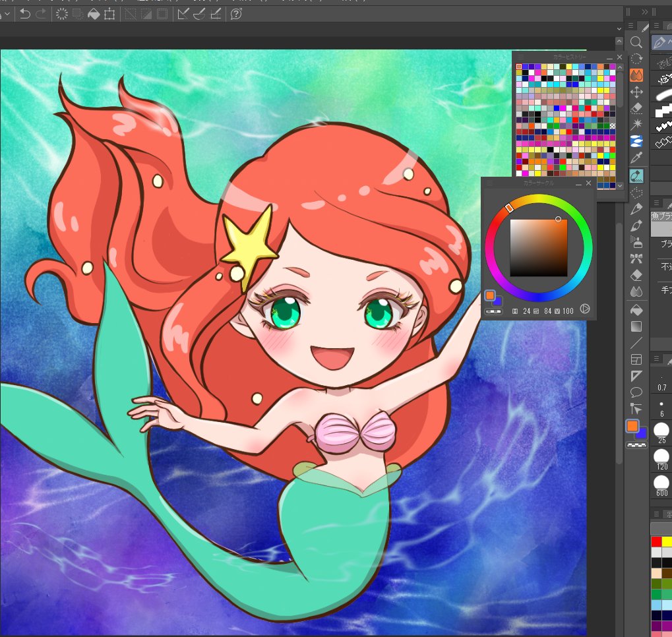Click the Undo arrow in command bar
The image size is (672, 637).
25,14
